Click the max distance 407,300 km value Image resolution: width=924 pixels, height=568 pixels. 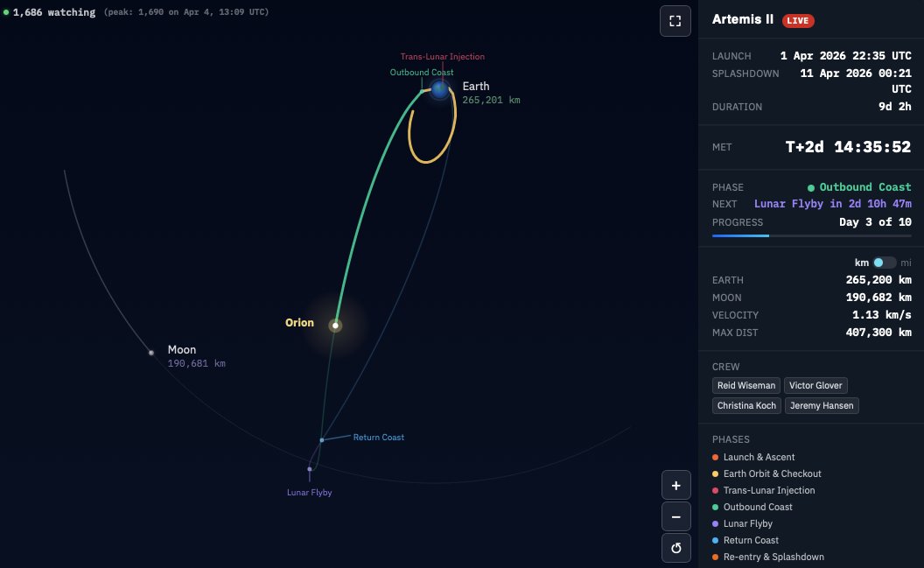(x=878, y=333)
